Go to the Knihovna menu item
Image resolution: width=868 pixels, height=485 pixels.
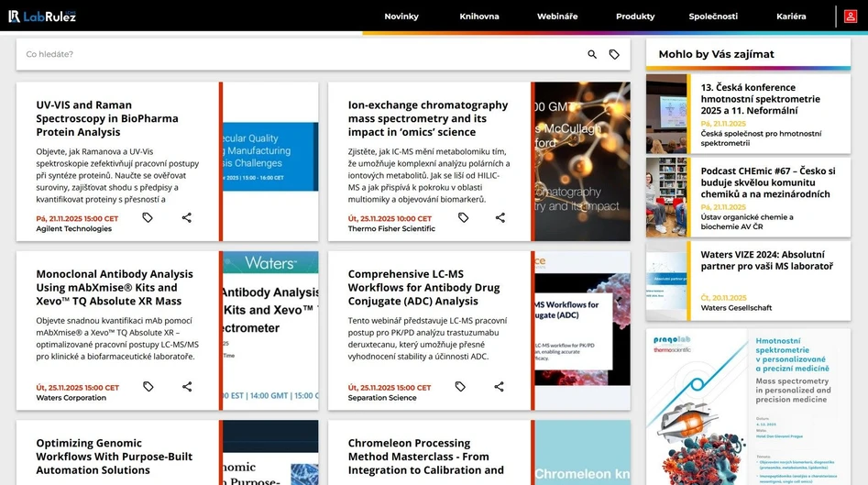point(479,17)
